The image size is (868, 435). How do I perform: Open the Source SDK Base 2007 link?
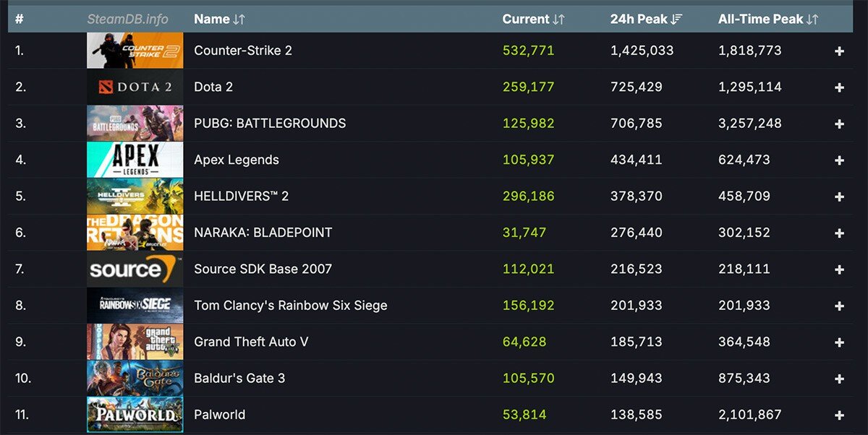pos(263,269)
